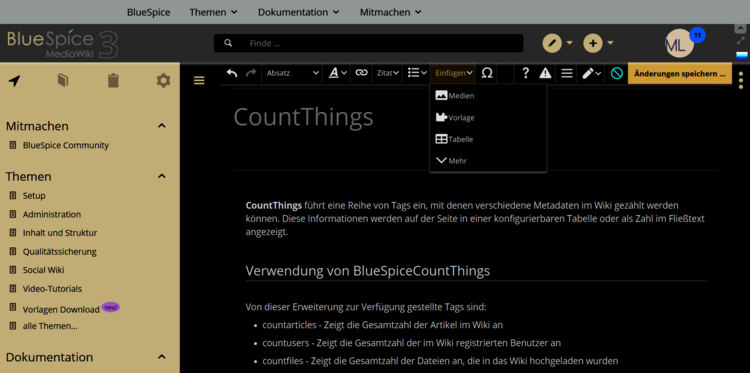Toggle fullscreen with the expand arrows icon
The height and width of the screenshot is (373, 750).
coord(741,41)
